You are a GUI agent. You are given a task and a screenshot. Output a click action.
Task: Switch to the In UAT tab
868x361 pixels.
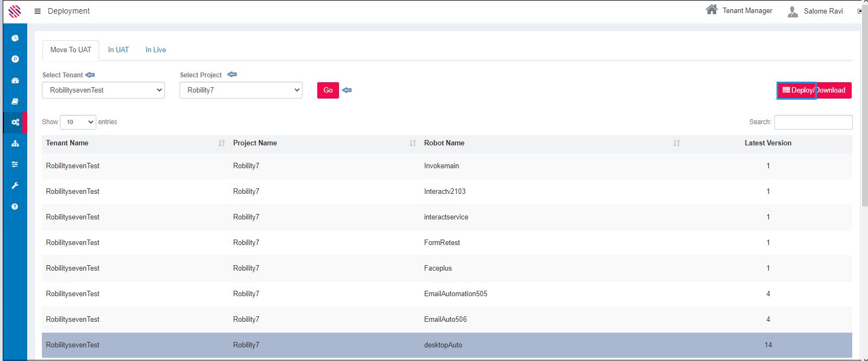pyautogui.click(x=118, y=50)
